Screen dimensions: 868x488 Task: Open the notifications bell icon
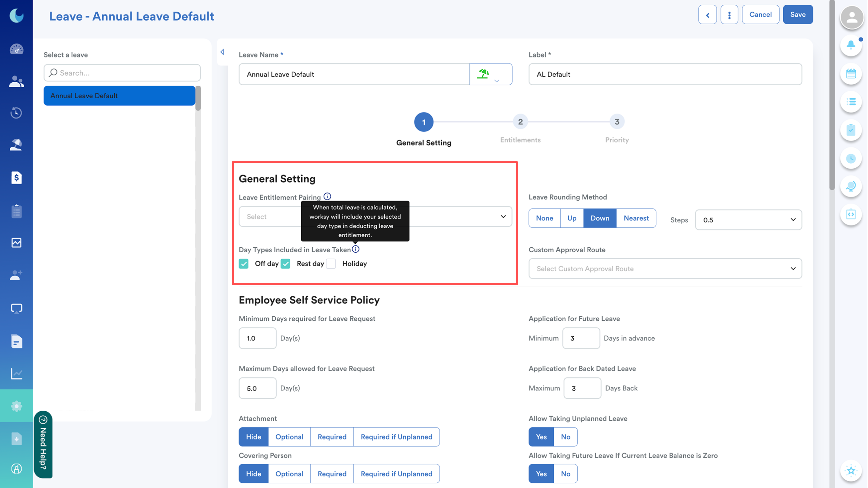(851, 45)
